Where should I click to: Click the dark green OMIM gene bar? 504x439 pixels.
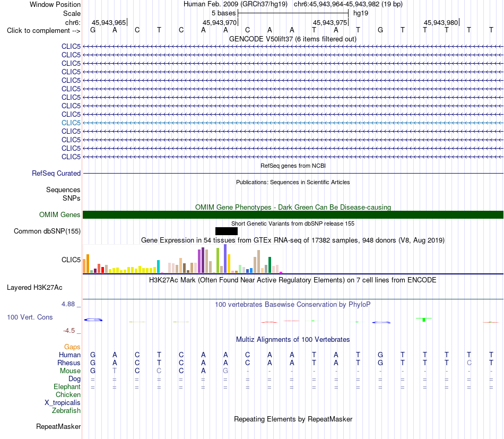pyautogui.click(x=293, y=214)
